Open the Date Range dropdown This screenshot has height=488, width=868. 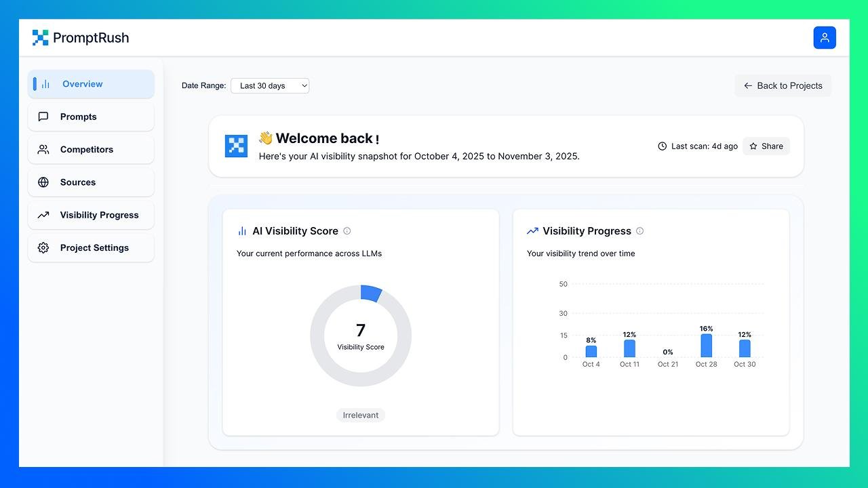[270, 85]
